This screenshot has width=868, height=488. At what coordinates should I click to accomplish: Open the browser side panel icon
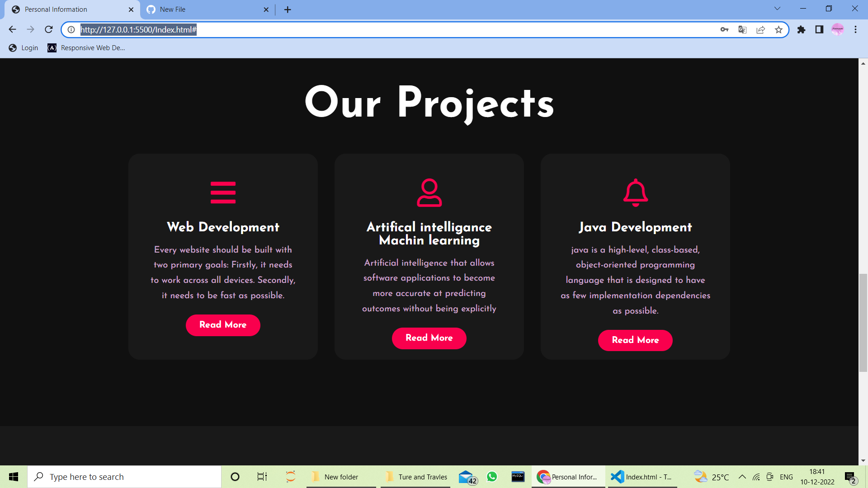[x=818, y=29]
